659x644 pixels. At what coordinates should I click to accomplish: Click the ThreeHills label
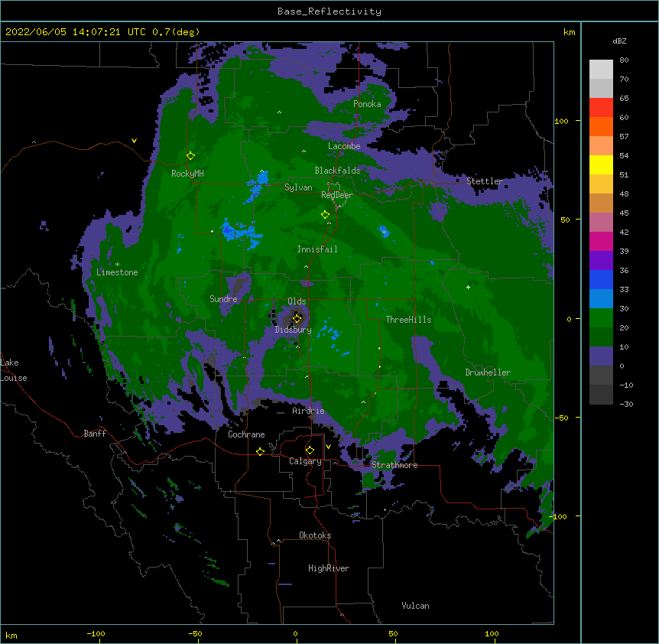click(408, 320)
